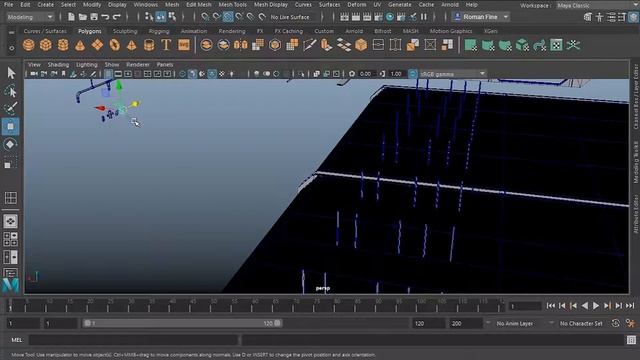Go to the end of playback range
The width and height of the screenshot is (640, 360).
(630, 305)
